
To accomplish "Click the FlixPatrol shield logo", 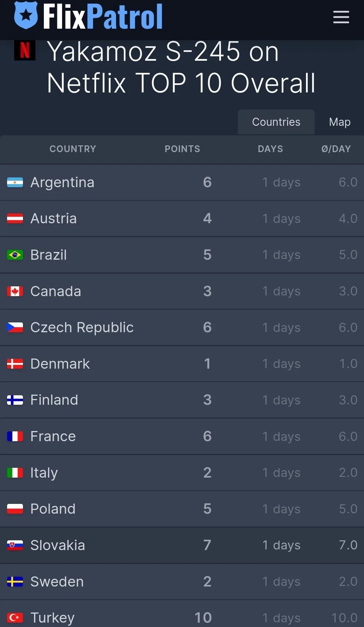I will point(26,15).
